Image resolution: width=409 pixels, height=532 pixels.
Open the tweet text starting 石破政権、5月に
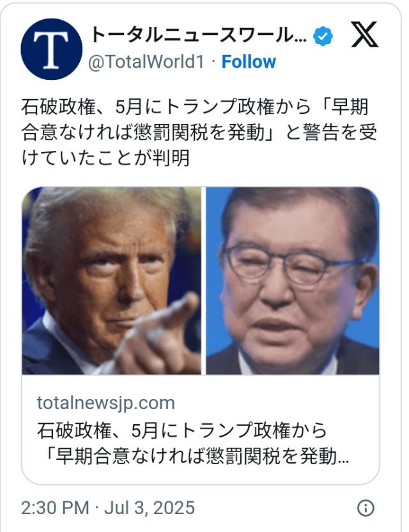[199, 132]
